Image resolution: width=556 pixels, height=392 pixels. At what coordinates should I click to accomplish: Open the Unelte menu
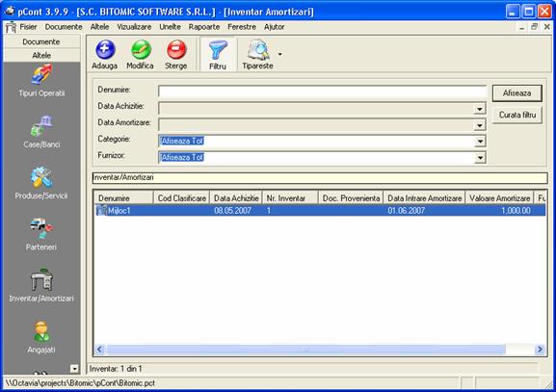tap(170, 27)
